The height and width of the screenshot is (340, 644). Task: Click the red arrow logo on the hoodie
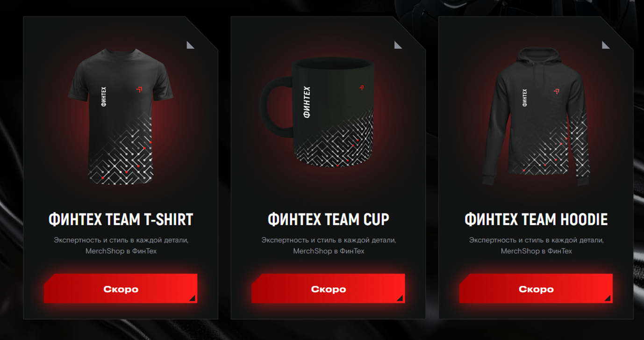pyautogui.click(x=556, y=91)
